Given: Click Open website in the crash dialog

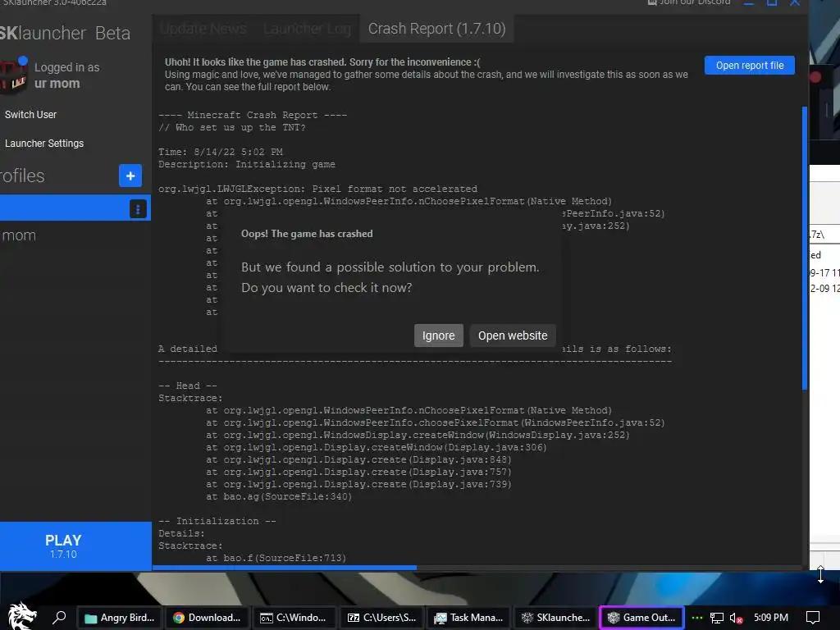Looking at the screenshot, I should tap(513, 336).
